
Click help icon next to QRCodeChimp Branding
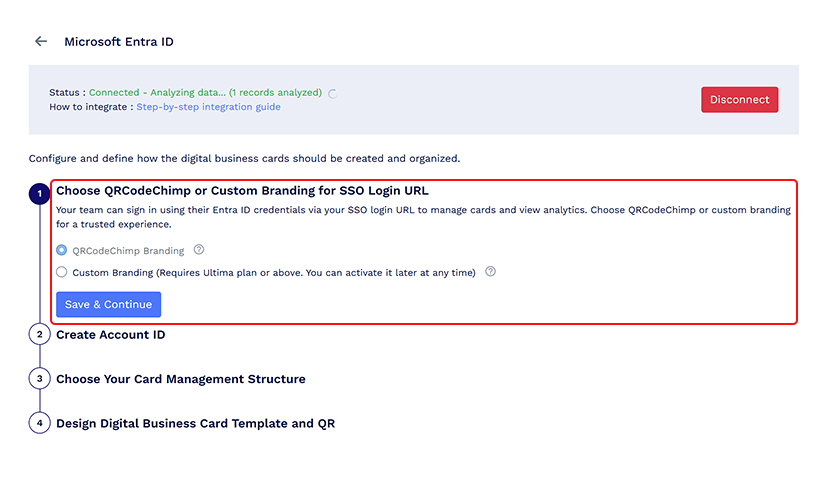(x=199, y=250)
